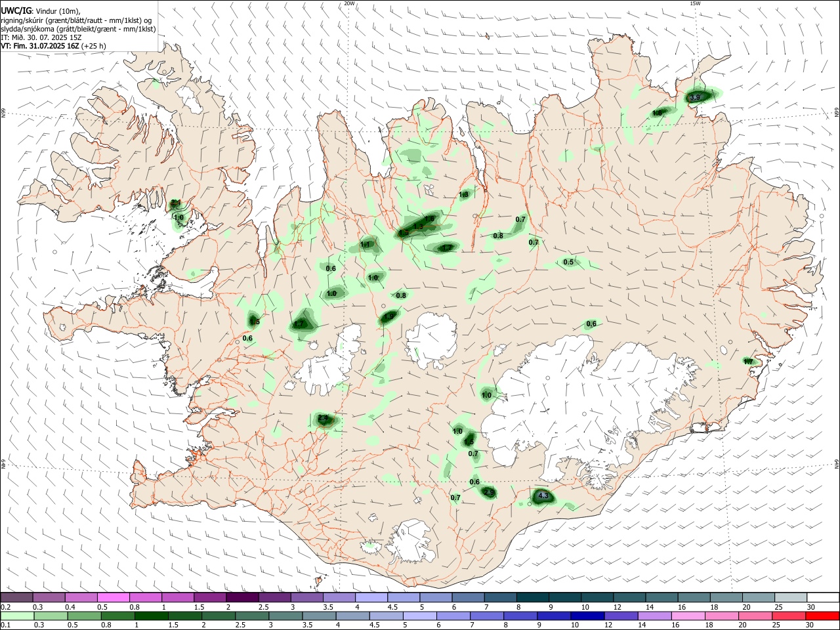
Task: Click the 66N label on the right edge
Action: tap(837, 113)
